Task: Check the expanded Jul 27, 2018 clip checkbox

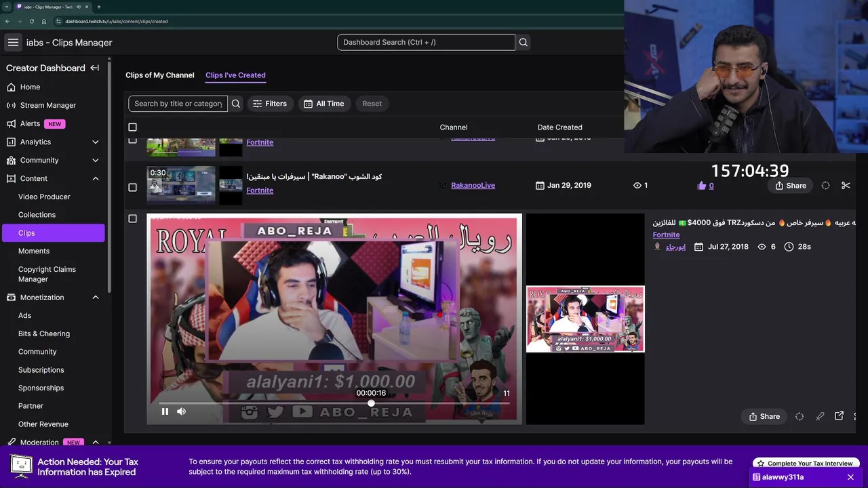Action: pos(132,218)
